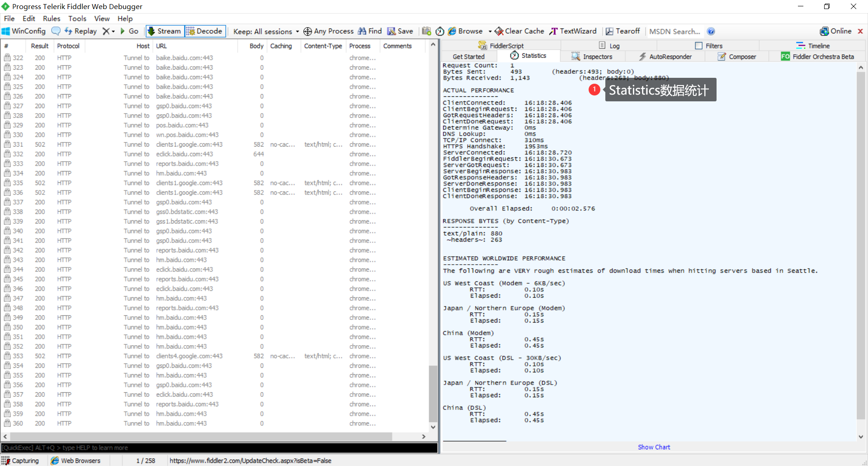This screenshot has width=868, height=466.
Task: Click the QuickExec command box
Action: pos(219,447)
